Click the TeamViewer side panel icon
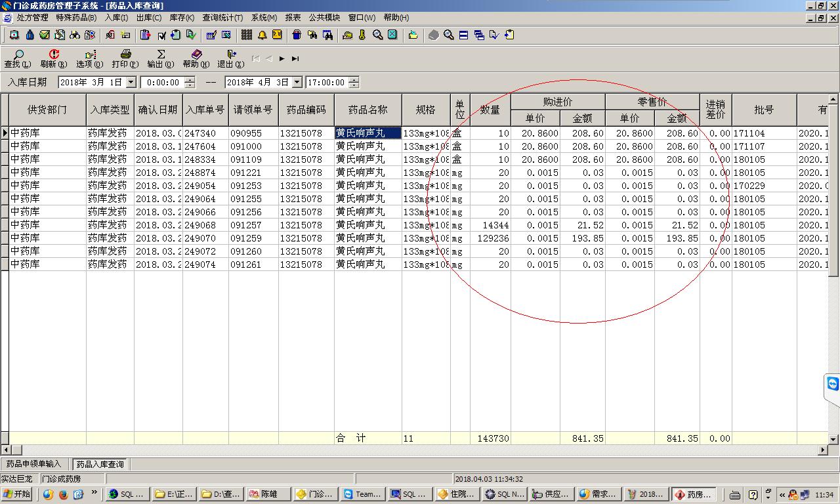The image size is (840, 504). 832,384
